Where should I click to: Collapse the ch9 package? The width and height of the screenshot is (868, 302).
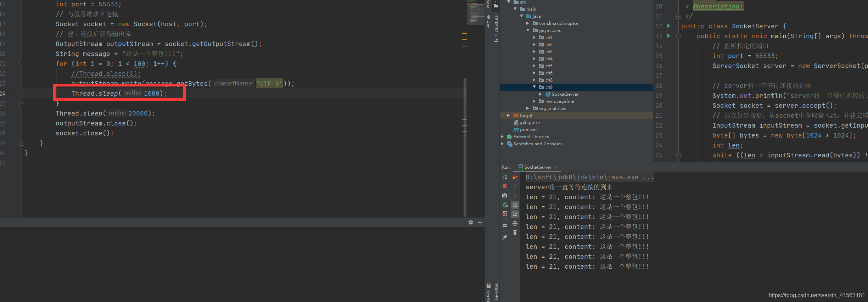pyautogui.click(x=534, y=87)
